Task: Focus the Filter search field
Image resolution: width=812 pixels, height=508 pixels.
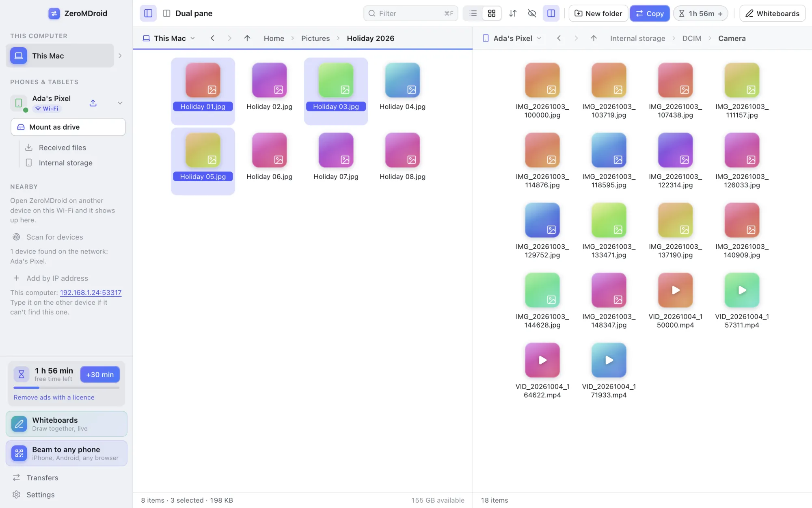Action: [410, 13]
